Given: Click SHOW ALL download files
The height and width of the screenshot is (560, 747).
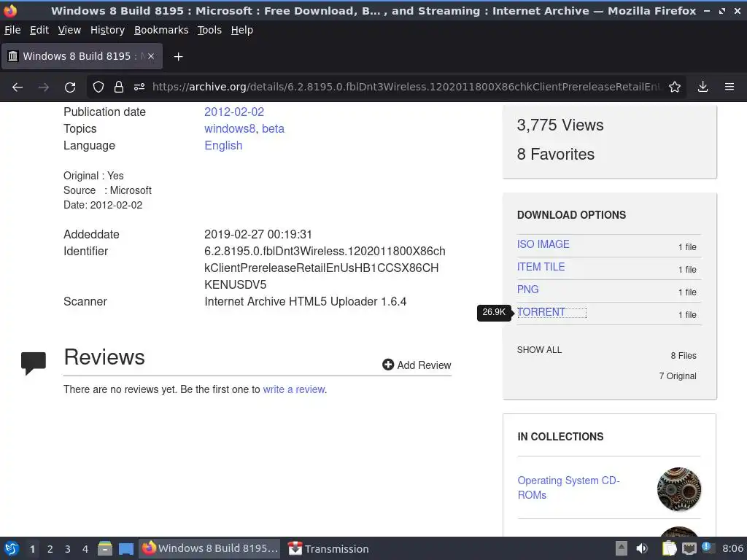Looking at the screenshot, I should 539,349.
